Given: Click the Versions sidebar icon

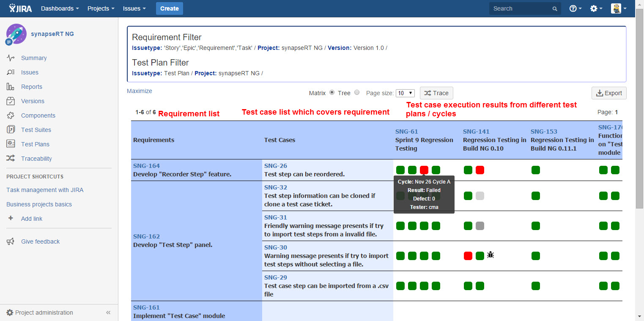Looking at the screenshot, I should pos(11,101).
